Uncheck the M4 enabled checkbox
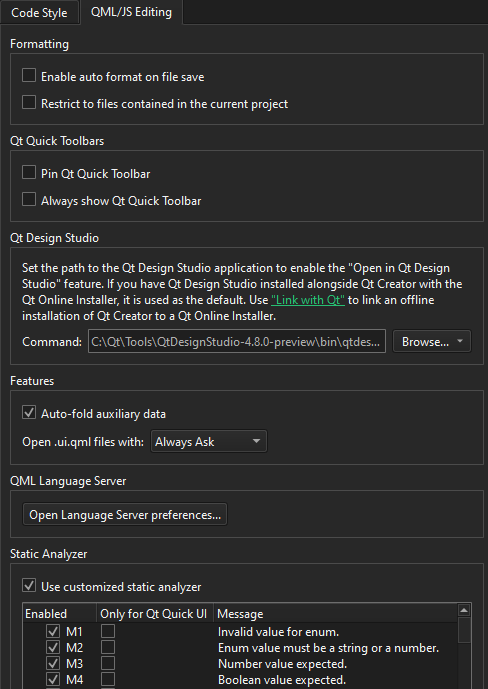This screenshot has height=689, width=488. point(53,680)
